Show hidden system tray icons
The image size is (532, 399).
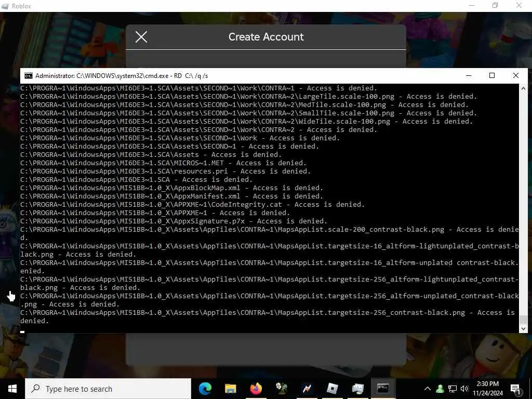pyautogui.click(x=428, y=389)
